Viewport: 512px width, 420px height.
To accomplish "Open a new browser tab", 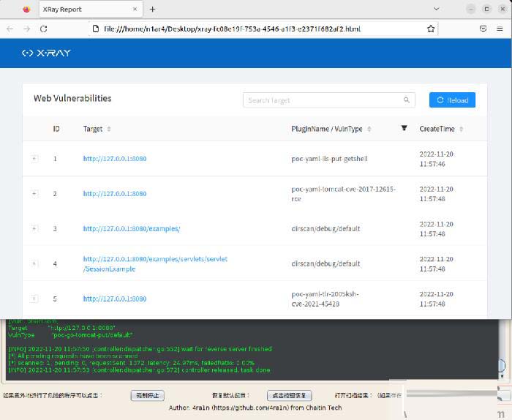I will [152, 9].
